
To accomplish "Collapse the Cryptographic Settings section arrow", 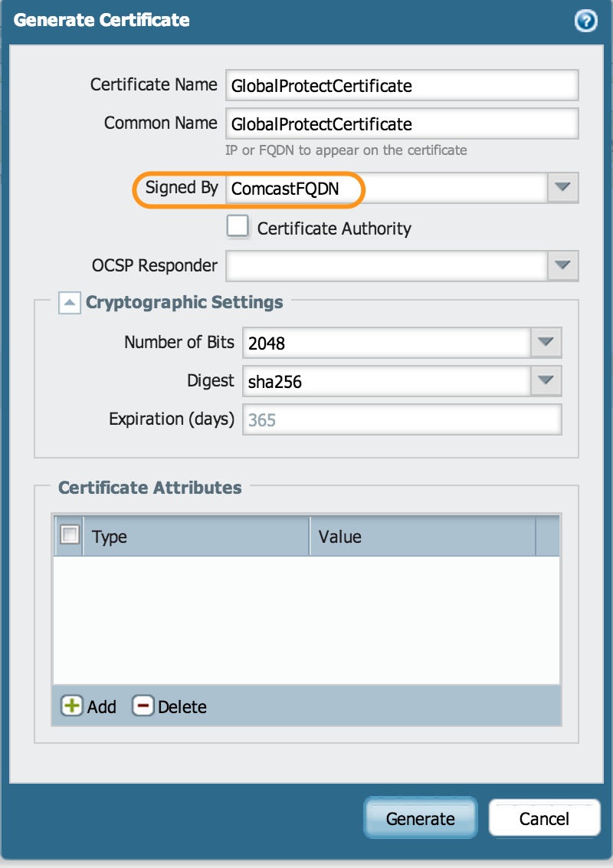I will click(69, 302).
